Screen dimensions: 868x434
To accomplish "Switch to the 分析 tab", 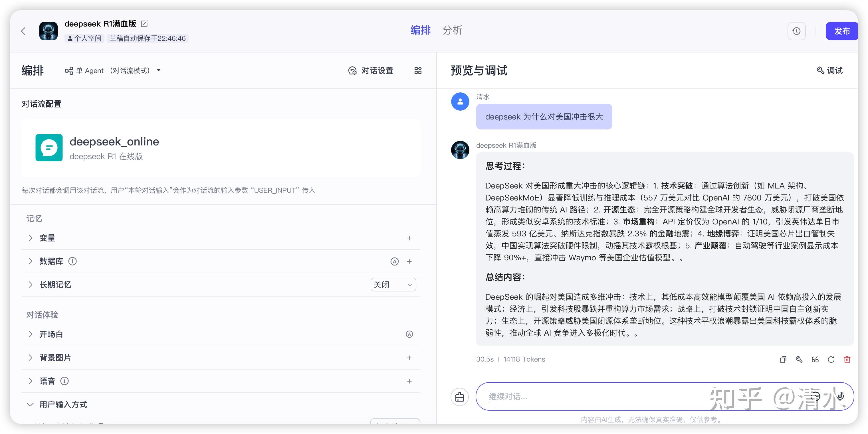I will 452,30.
